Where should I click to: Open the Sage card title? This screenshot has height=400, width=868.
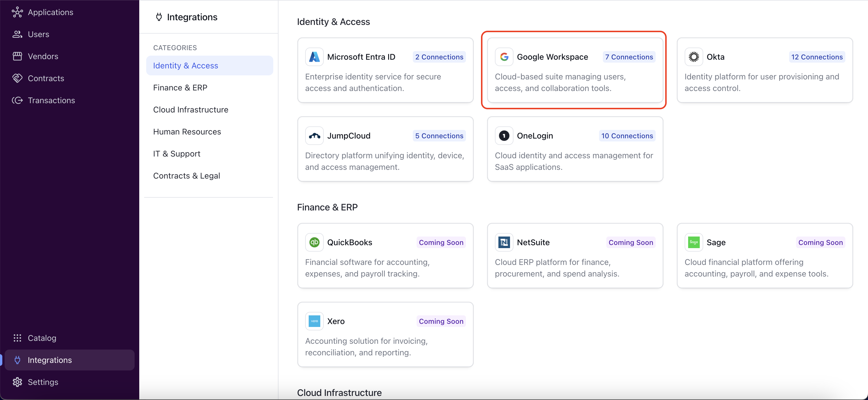tap(716, 242)
